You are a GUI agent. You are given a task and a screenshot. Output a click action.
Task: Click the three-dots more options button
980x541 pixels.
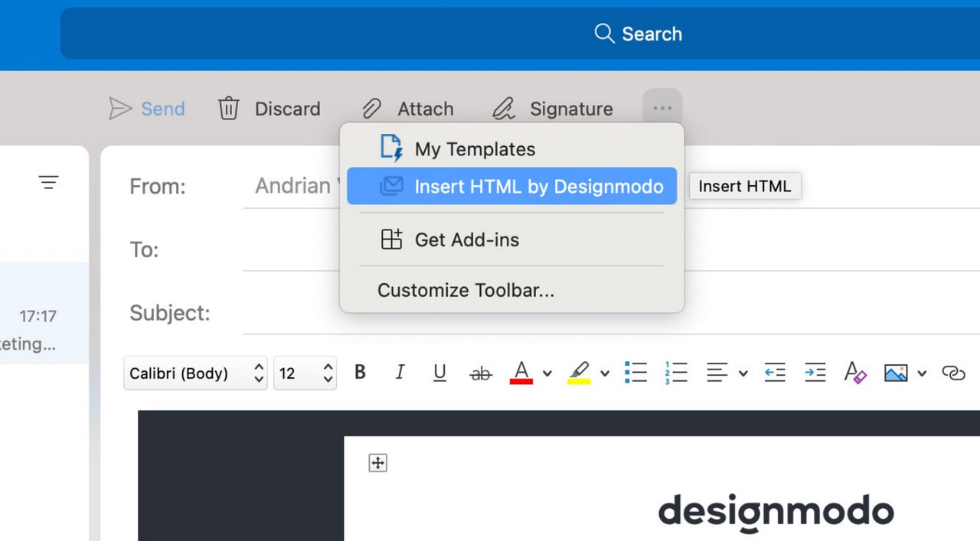coord(662,109)
